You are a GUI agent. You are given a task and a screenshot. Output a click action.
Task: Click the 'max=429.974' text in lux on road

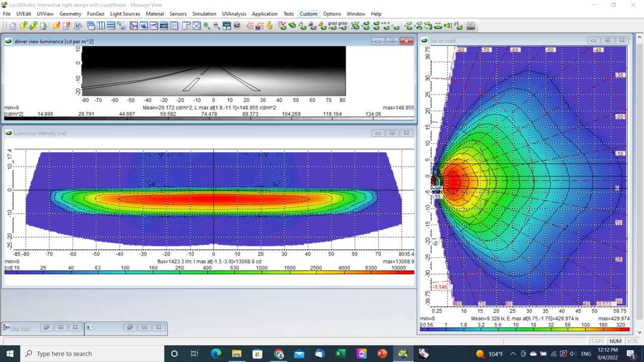coord(613,319)
